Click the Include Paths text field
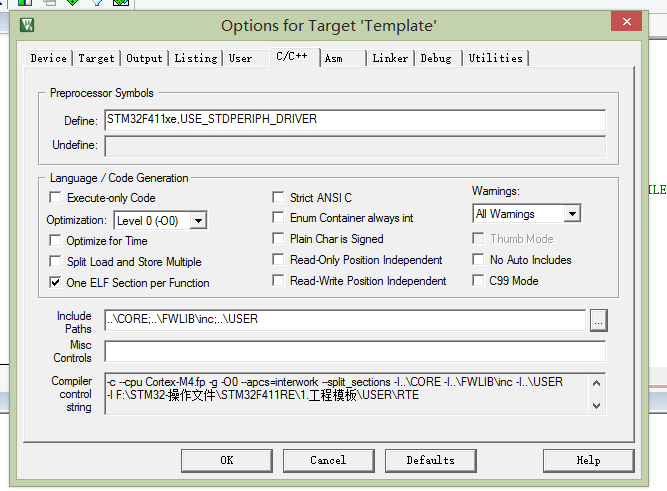The image size is (667, 491). pyautogui.click(x=345, y=320)
